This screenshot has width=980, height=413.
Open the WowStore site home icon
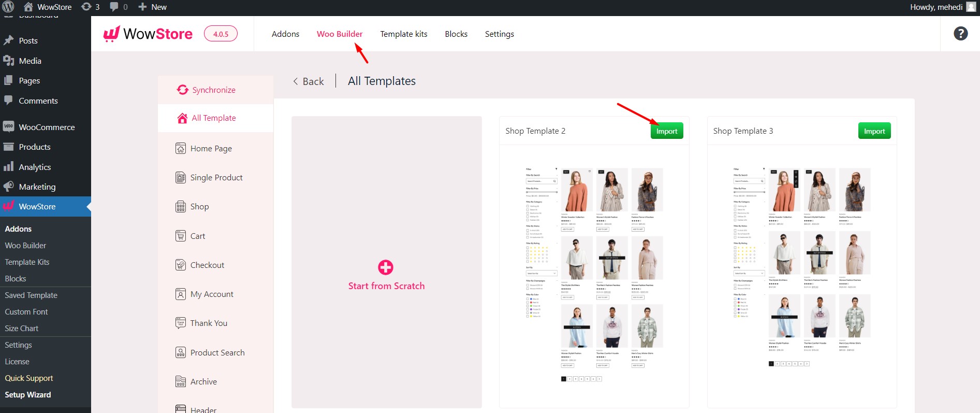pos(28,7)
